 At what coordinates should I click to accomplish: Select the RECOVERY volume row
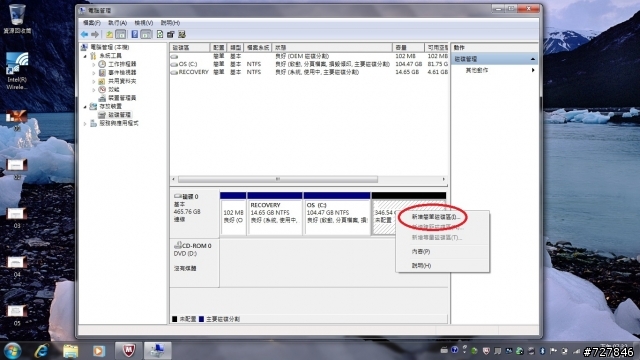coord(309,72)
